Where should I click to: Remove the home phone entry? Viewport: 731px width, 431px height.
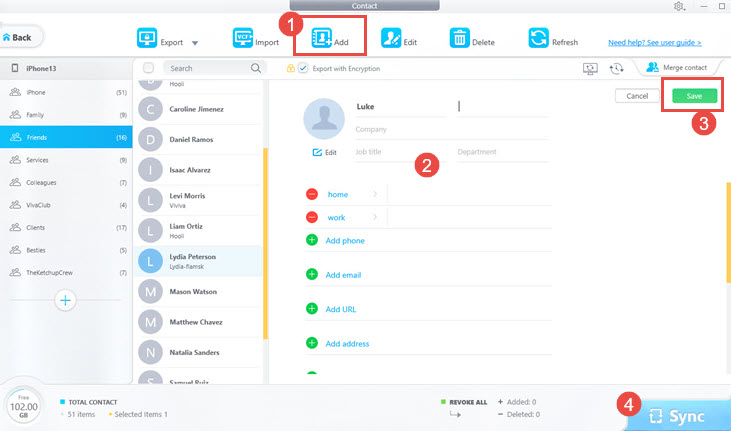[x=312, y=194]
